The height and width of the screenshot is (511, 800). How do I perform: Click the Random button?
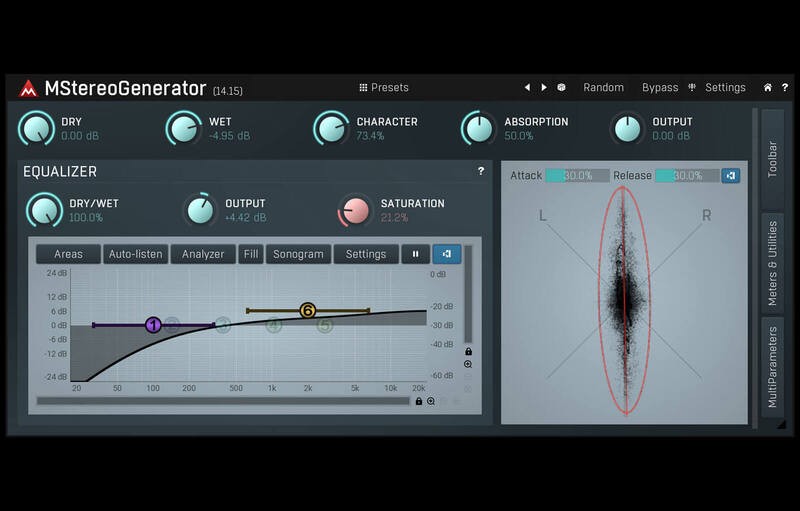pyautogui.click(x=604, y=87)
